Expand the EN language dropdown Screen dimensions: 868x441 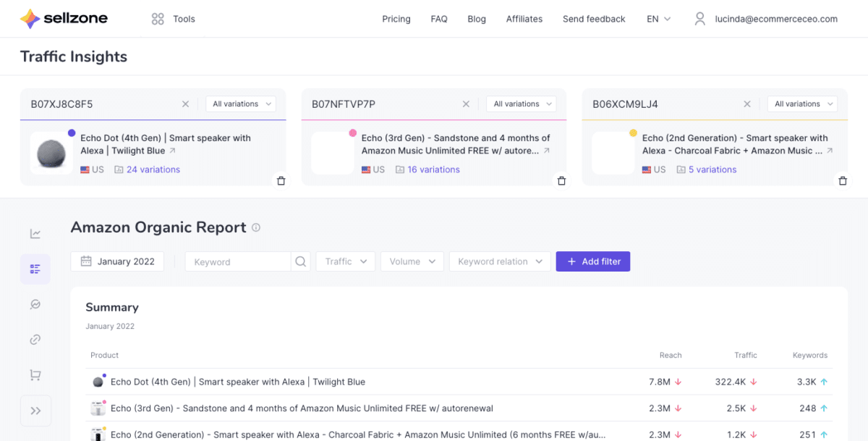(x=659, y=19)
